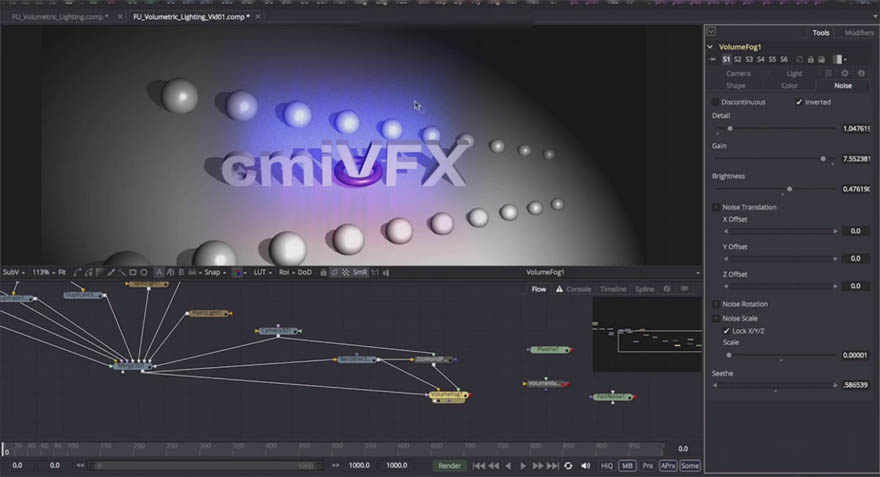
Task: Switch to the Shape tab
Action: [736, 86]
